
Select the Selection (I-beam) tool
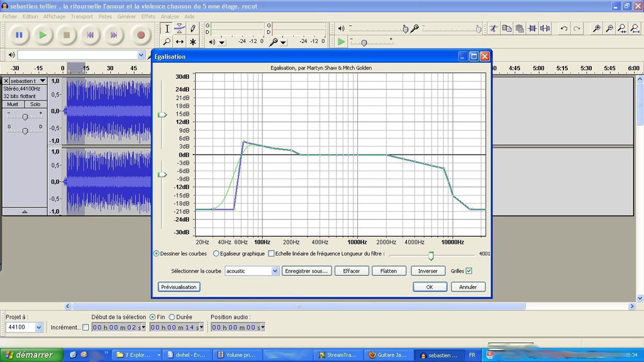point(167,28)
